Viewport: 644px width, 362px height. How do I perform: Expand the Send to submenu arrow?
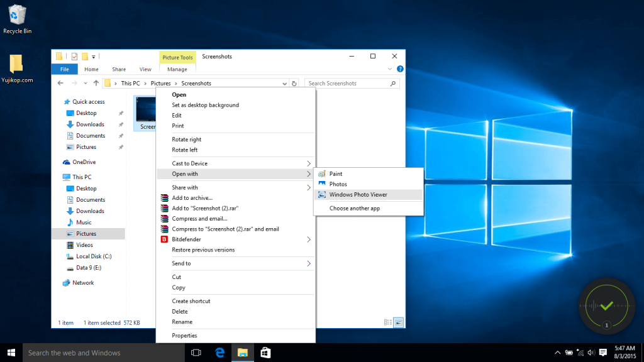[x=308, y=263]
